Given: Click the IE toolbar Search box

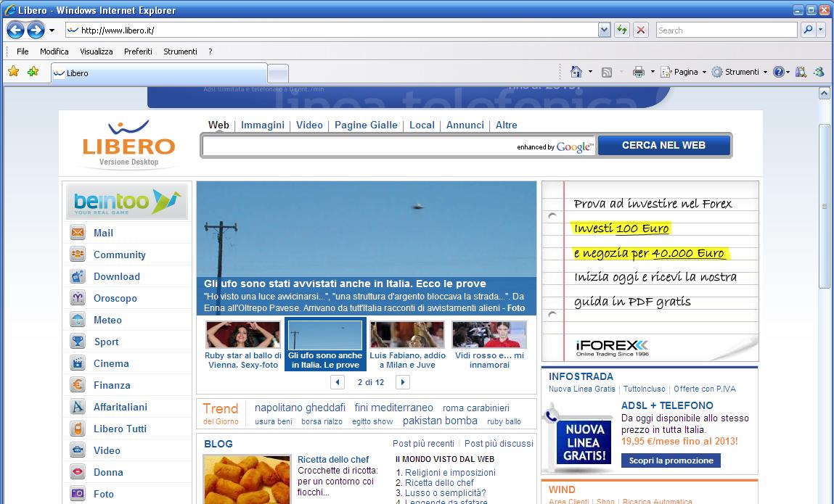Looking at the screenshot, I should (727, 30).
